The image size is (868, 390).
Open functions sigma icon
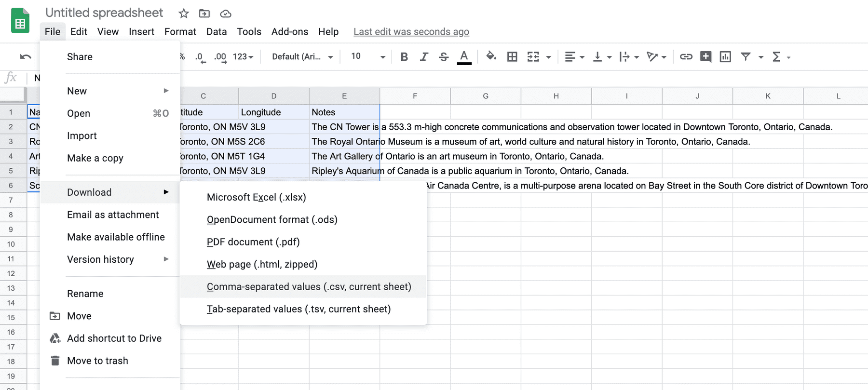click(x=776, y=57)
